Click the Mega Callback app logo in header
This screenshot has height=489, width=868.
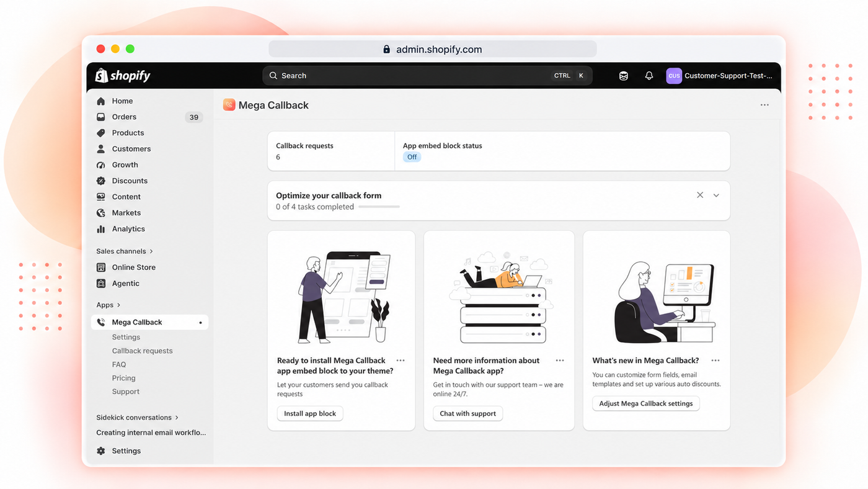tap(229, 105)
